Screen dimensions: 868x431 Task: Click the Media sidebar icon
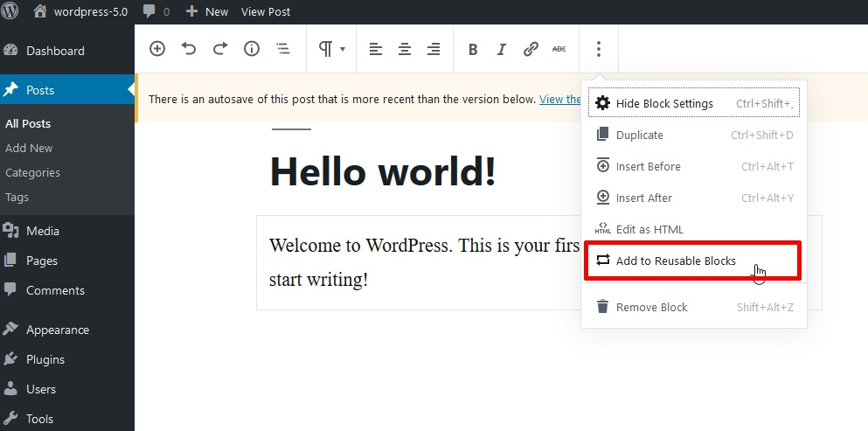point(10,230)
